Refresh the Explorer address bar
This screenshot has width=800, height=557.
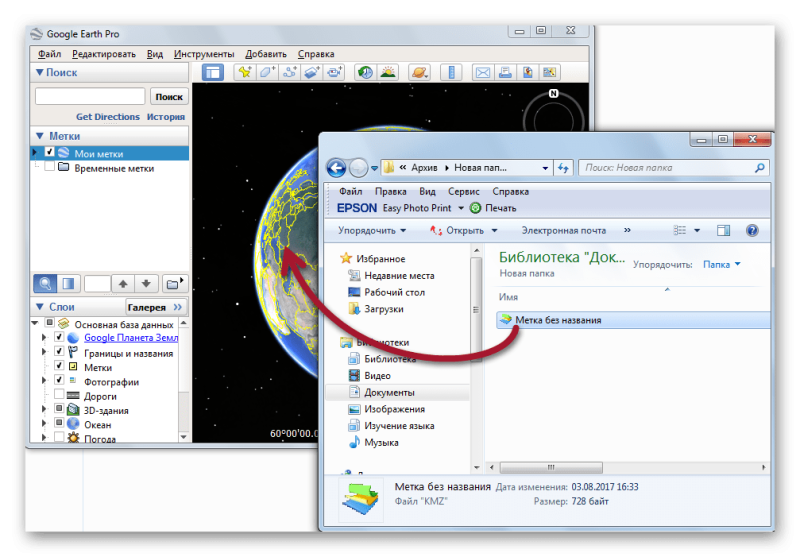click(x=563, y=168)
